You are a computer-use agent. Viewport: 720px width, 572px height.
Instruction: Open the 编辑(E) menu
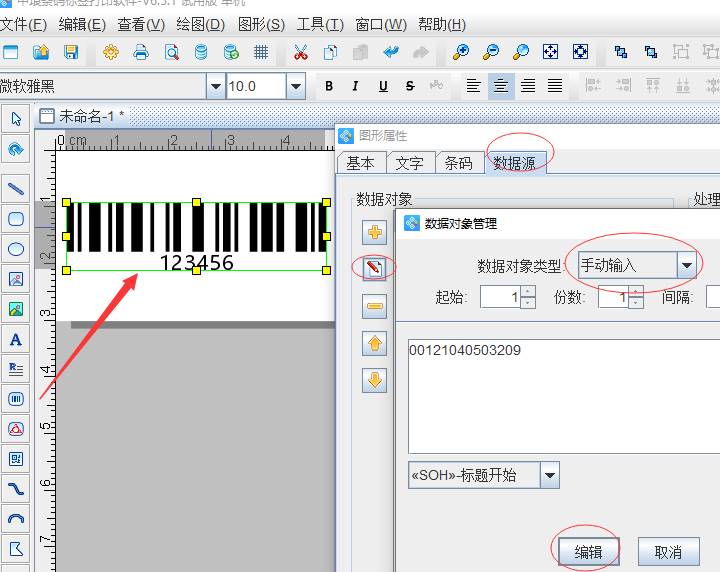click(x=82, y=24)
